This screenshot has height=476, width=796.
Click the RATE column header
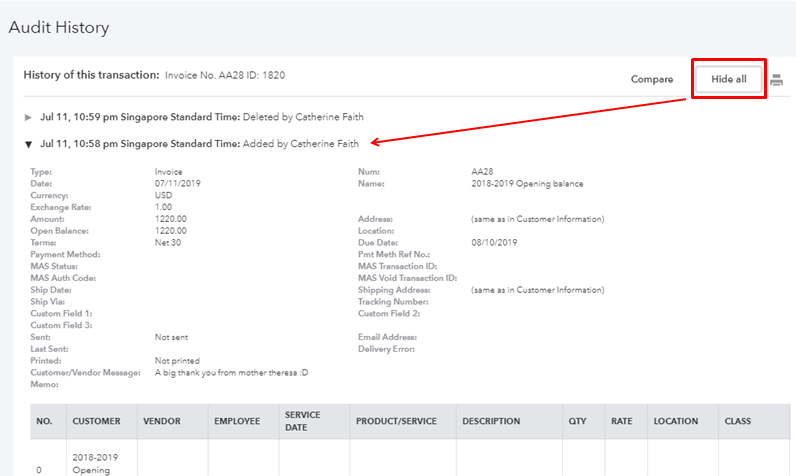(x=621, y=422)
